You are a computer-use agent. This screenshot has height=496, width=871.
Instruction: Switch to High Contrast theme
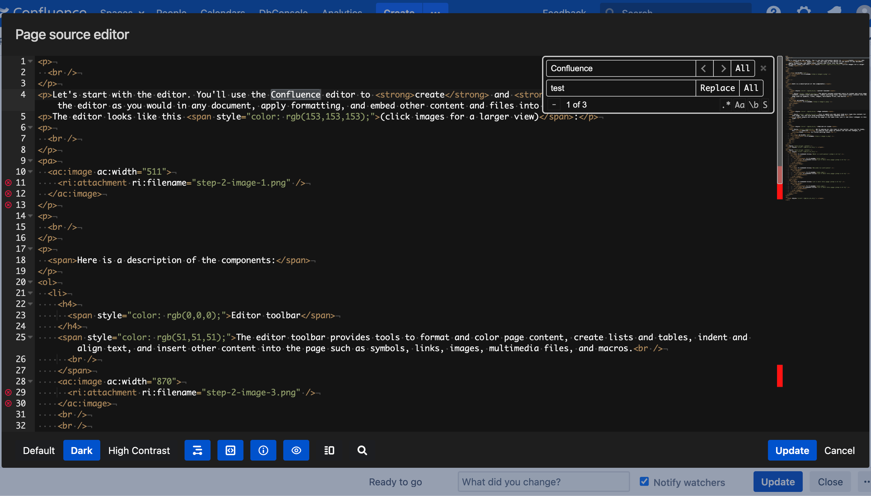[x=139, y=451]
